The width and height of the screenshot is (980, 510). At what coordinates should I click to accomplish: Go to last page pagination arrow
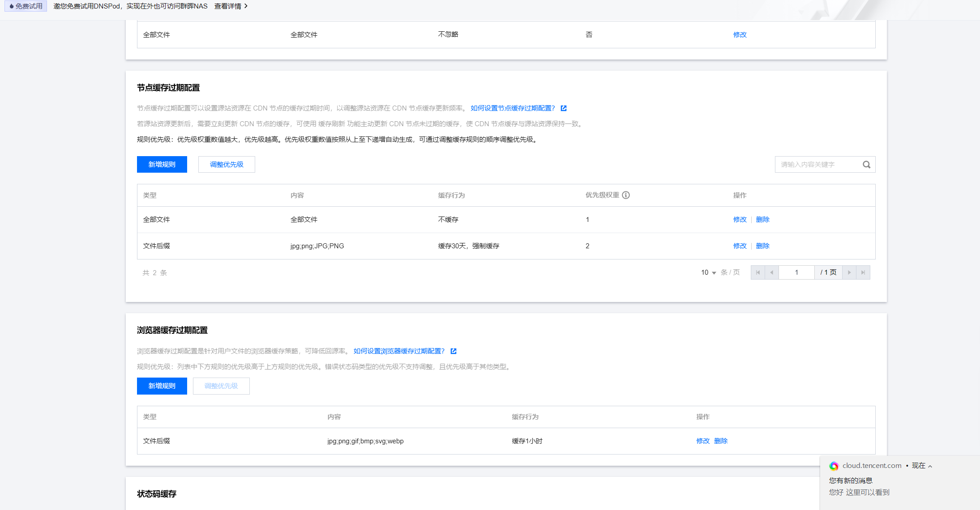click(863, 272)
